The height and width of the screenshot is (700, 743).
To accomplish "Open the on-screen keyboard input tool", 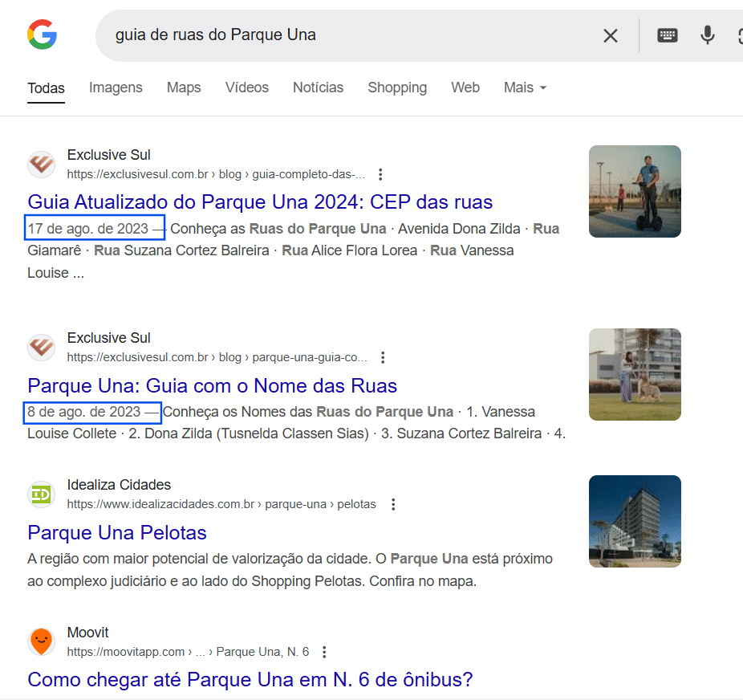I will (x=667, y=35).
